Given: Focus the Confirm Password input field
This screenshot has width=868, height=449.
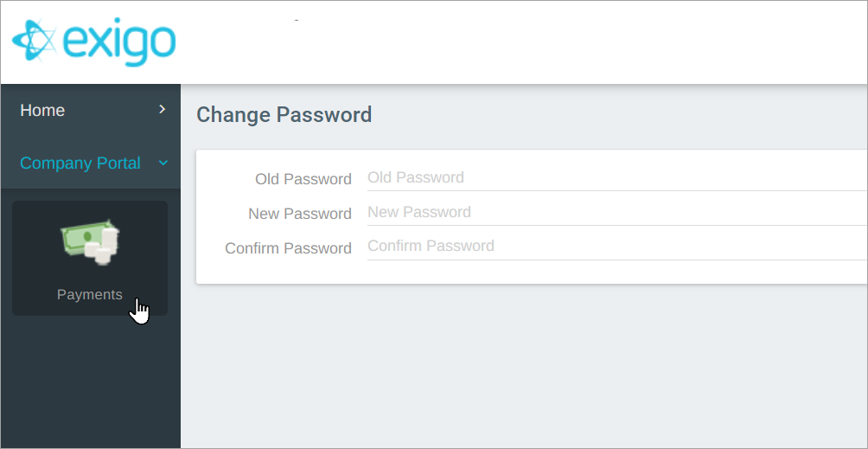Looking at the screenshot, I should point(617,247).
